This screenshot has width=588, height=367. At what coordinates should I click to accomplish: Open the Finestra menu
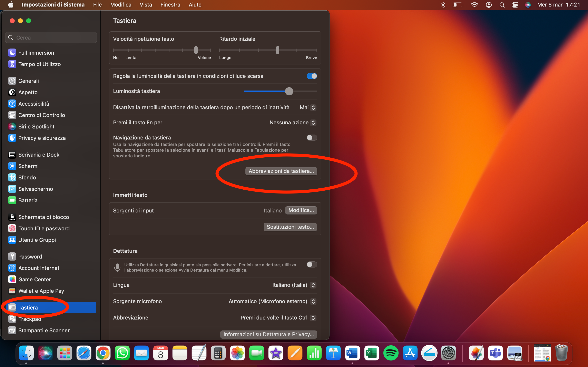(x=170, y=5)
